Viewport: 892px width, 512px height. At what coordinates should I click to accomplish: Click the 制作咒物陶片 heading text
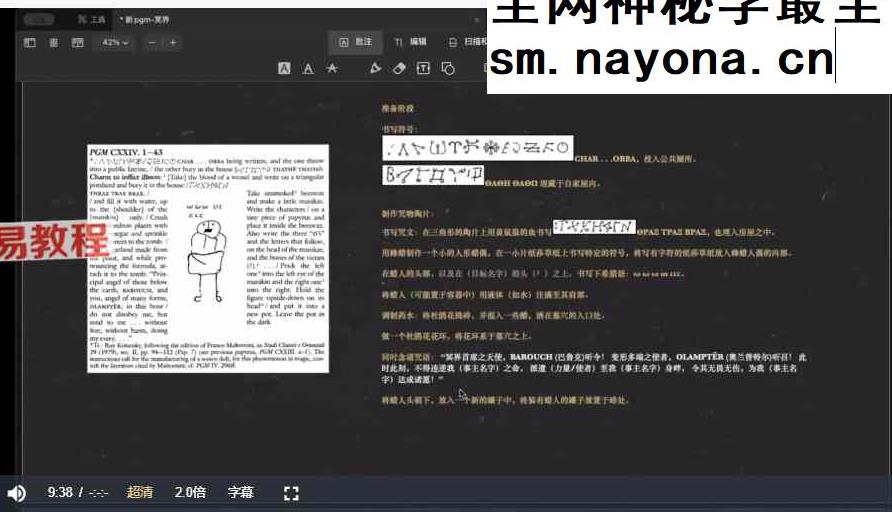click(407, 214)
